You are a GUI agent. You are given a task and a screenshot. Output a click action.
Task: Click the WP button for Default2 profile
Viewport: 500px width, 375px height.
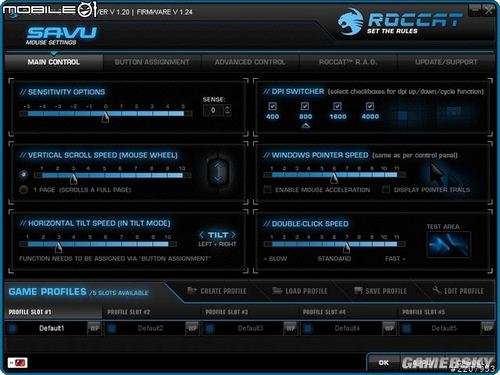[192, 328]
